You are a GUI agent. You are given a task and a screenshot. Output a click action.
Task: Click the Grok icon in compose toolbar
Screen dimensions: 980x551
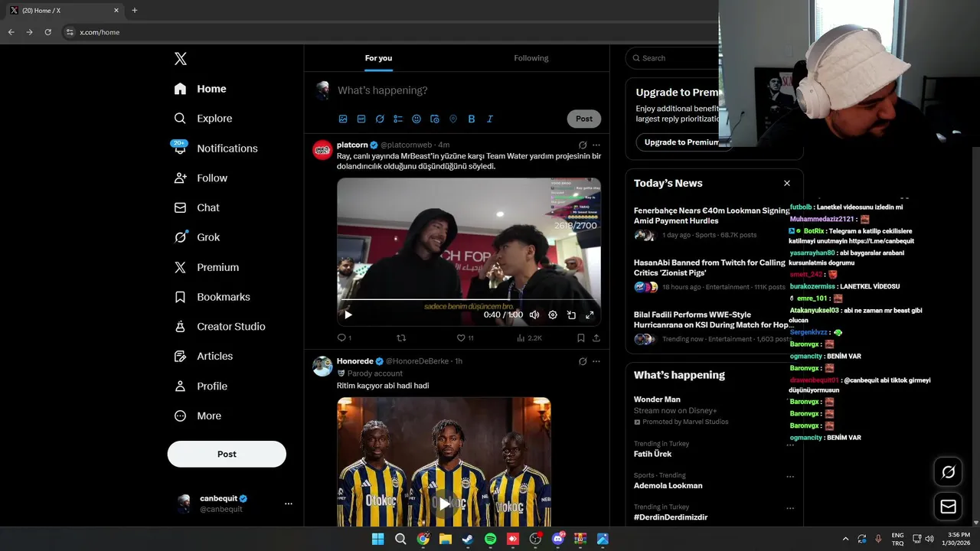coord(380,119)
